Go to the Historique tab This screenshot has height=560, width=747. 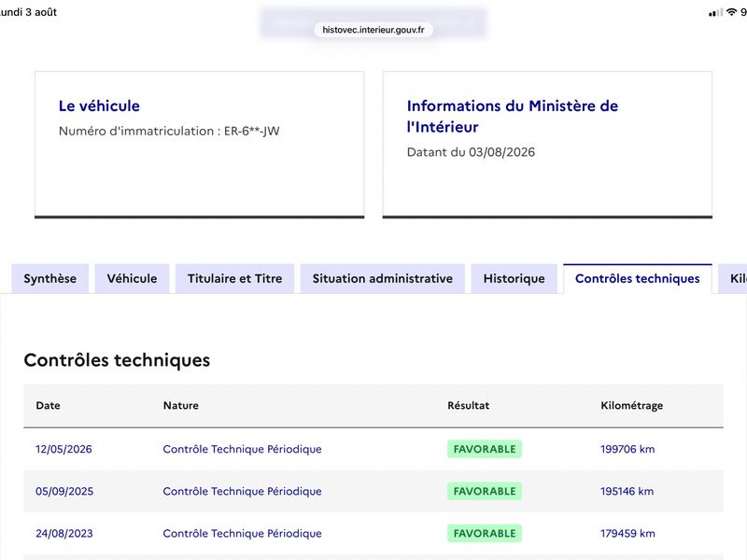(514, 278)
